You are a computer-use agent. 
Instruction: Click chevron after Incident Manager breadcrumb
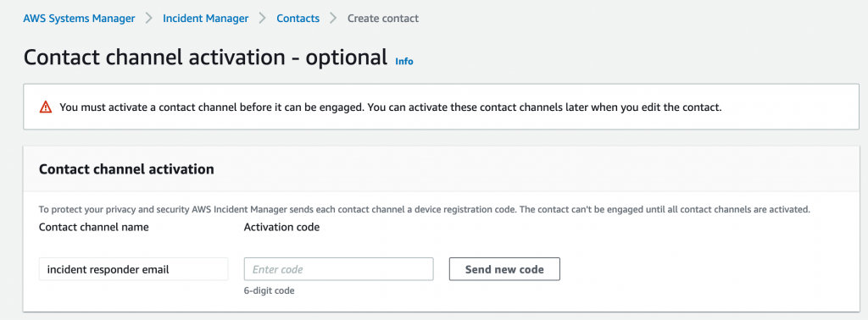tap(263, 19)
